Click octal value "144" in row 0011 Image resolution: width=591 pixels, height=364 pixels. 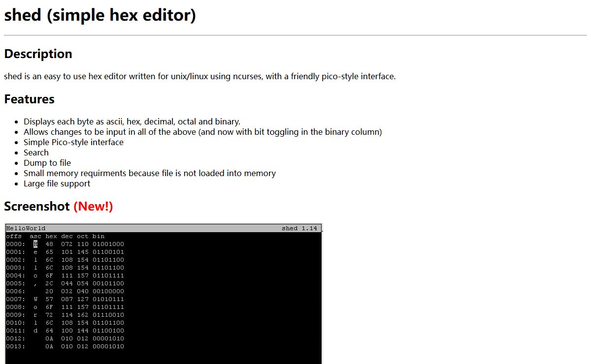[x=83, y=331]
